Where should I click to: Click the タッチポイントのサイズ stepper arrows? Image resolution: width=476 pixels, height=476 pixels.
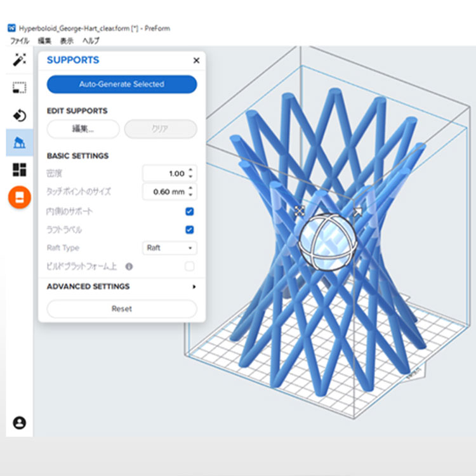point(192,192)
